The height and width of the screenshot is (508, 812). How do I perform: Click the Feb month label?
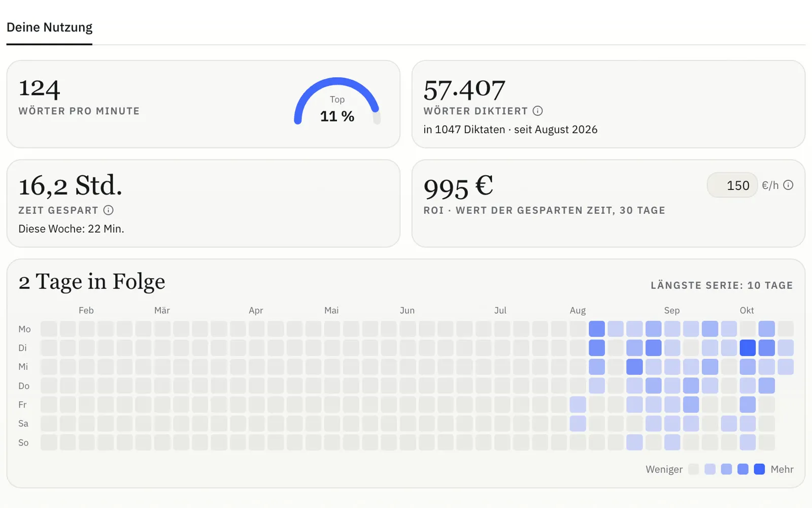[x=86, y=310]
